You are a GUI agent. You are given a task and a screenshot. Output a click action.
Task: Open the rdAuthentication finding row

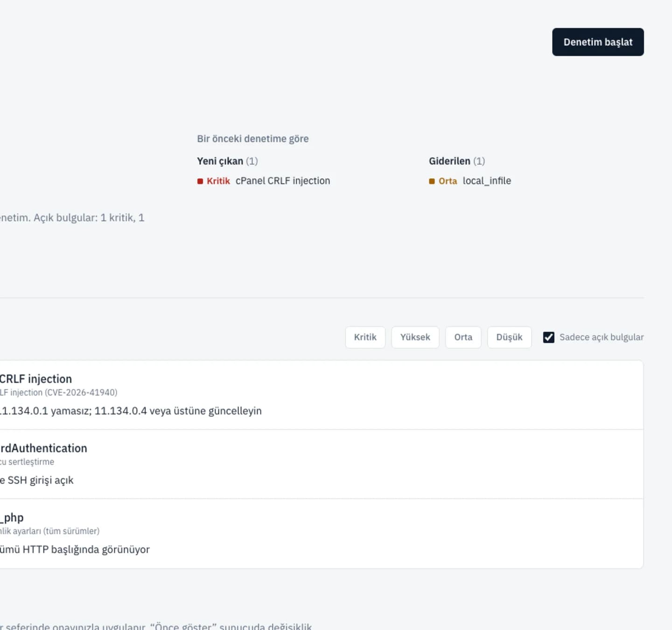pyautogui.click(x=322, y=464)
